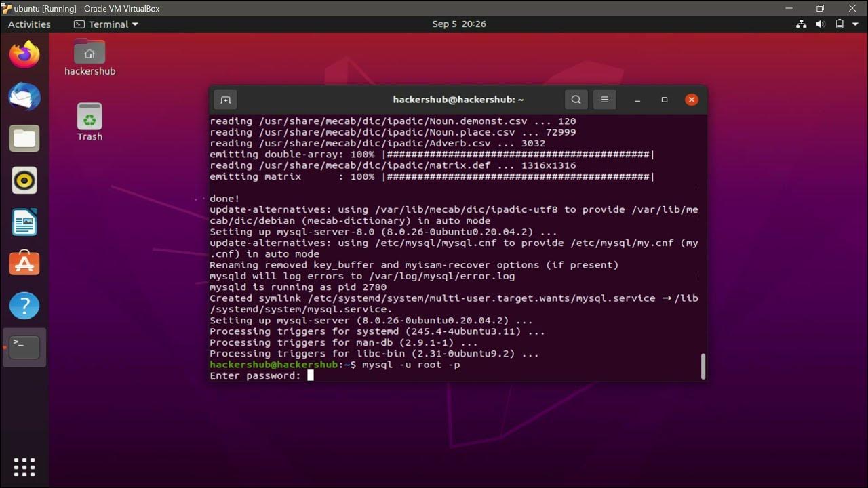Image resolution: width=868 pixels, height=488 pixels.
Task: Launch Thunderbird Mail from dock
Action: [x=24, y=97]
